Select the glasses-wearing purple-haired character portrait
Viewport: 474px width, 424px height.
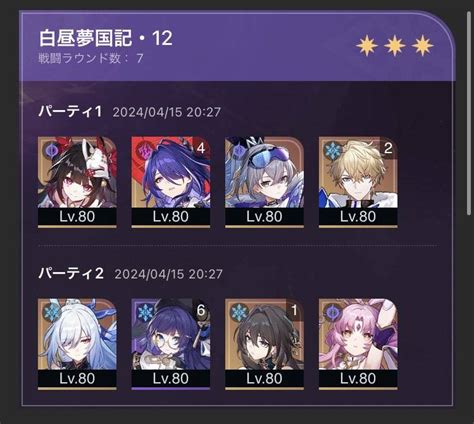click(171, 344)
